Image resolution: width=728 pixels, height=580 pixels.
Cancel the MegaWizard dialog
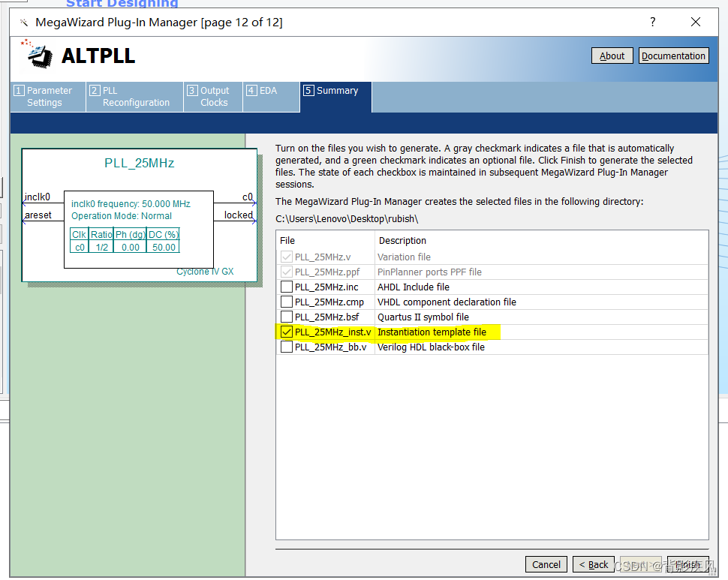(x=546, y=564)
